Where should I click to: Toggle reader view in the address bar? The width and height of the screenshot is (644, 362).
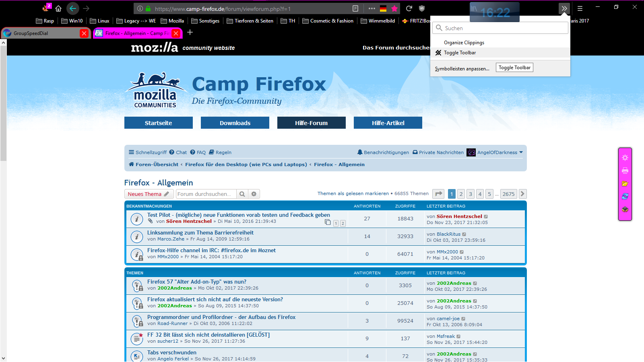[355, 8]
